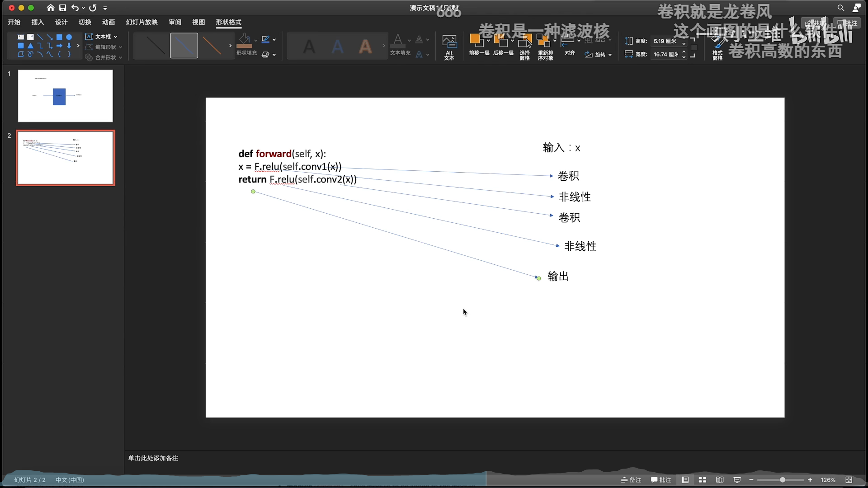The image size is (868, 488).
Task: Click the Home icon in the title bar
Action: [x=51, y=8]
